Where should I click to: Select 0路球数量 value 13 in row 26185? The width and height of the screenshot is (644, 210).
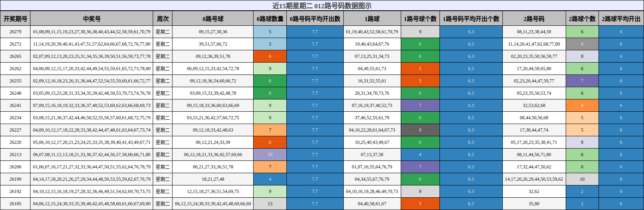point(270,204)
